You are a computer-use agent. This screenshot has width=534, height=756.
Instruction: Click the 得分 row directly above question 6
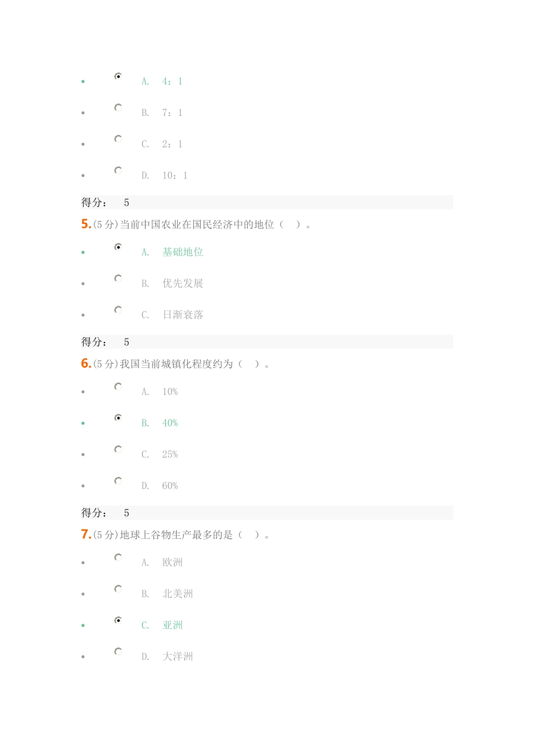(x=266, y=342)
